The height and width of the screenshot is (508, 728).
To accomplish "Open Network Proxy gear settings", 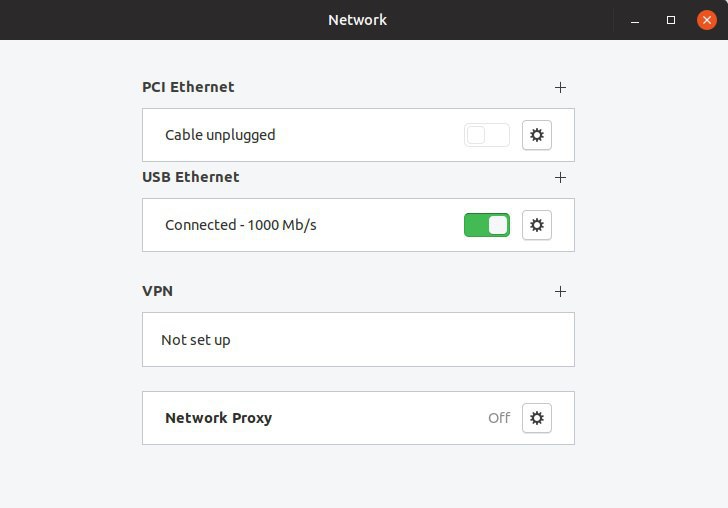I will click(537, 418).
